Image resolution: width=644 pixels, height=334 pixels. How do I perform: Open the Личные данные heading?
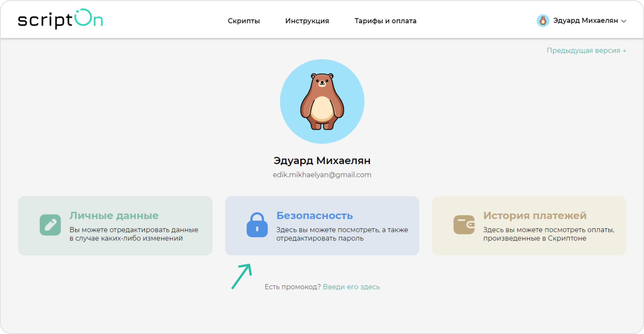point(114,215)
